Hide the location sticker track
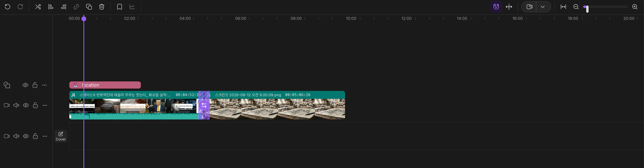The image size is (644, 168). (x=25, y=85)
